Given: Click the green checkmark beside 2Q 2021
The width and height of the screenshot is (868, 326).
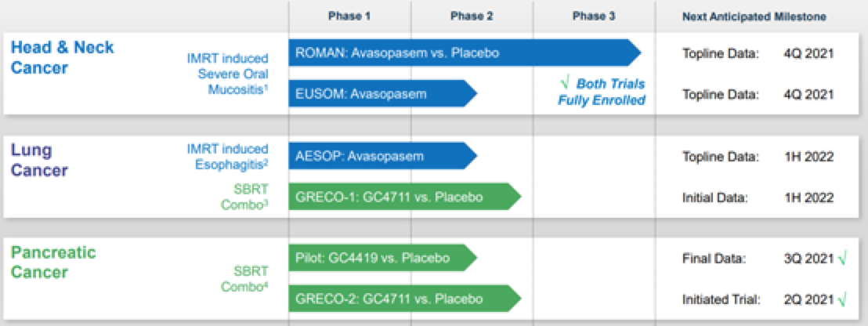Looking at the screenshot, I should [842, 299].
